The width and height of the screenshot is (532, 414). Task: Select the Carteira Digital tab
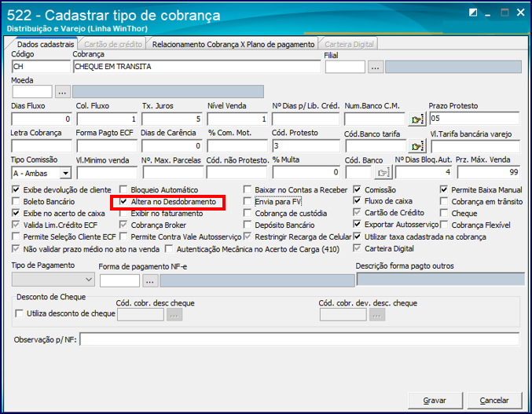349,45
